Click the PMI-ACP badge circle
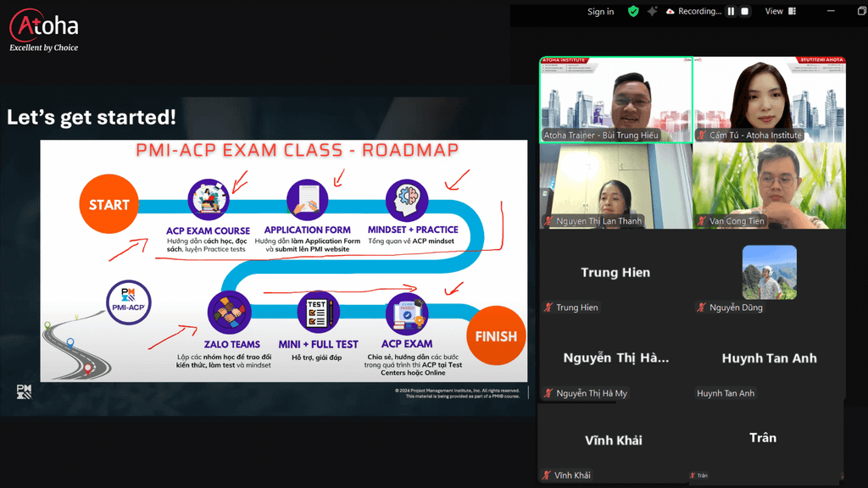The height and width of the screenshot is (488, 868). [x=129, y=302]
